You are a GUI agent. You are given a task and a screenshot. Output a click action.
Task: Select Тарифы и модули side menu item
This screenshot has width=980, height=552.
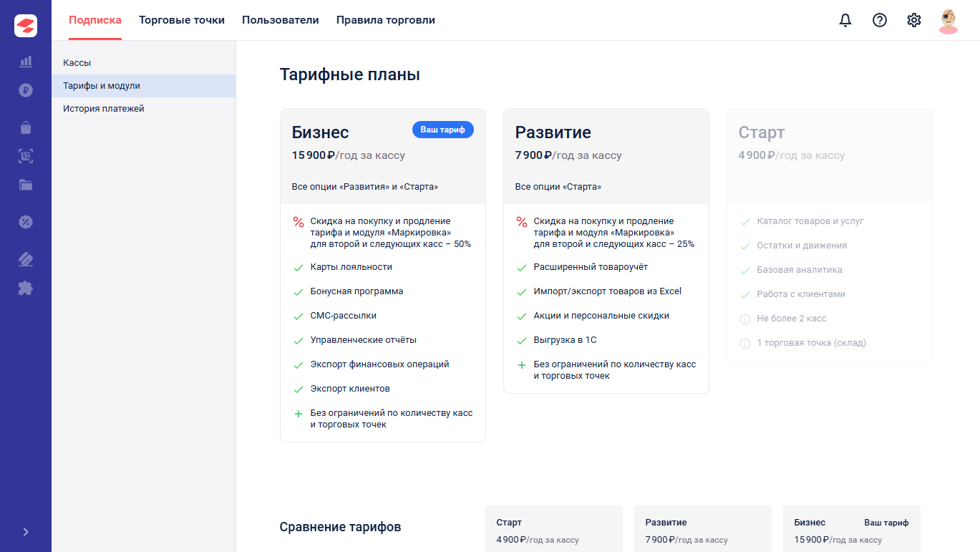pos(144,86)
